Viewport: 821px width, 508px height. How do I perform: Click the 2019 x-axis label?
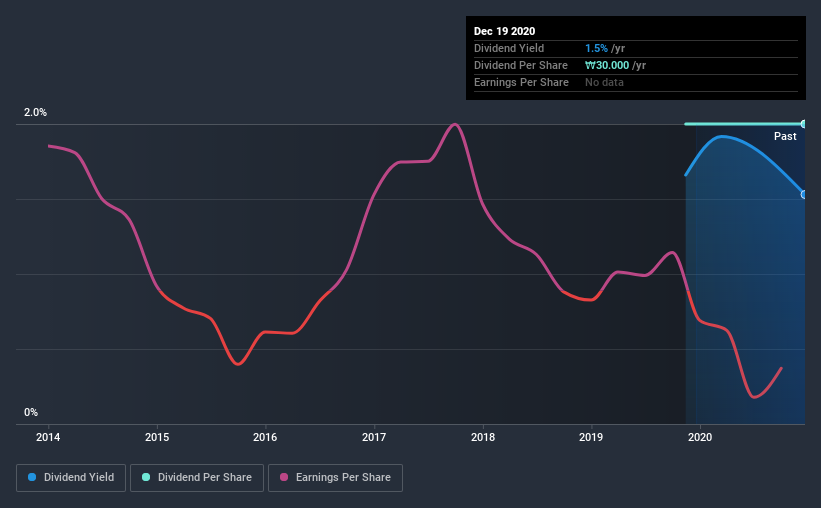tap(591, 437)
